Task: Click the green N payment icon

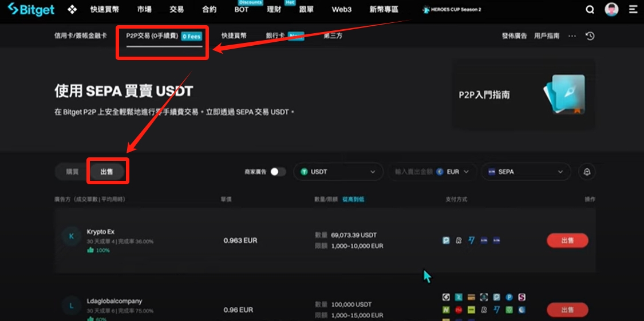Action: pos(446,310)
